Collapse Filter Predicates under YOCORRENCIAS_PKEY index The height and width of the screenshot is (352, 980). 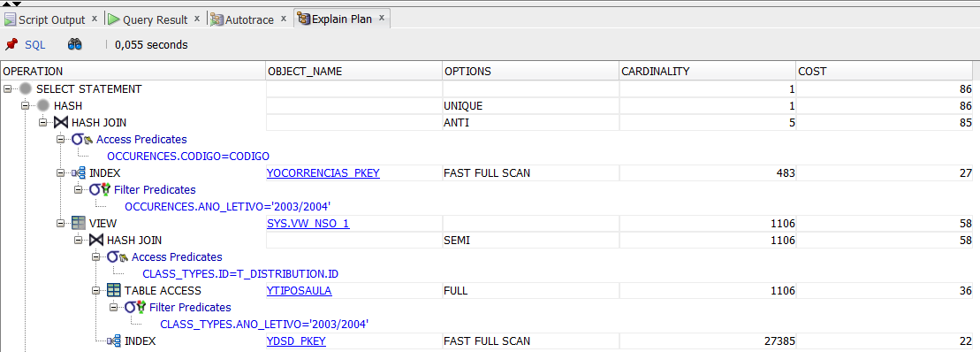tap(78, 189)
